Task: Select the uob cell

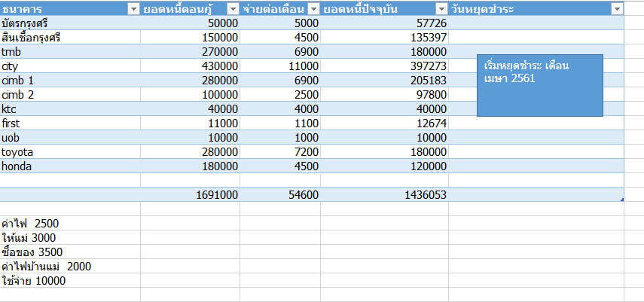Action: pos(70,138)
